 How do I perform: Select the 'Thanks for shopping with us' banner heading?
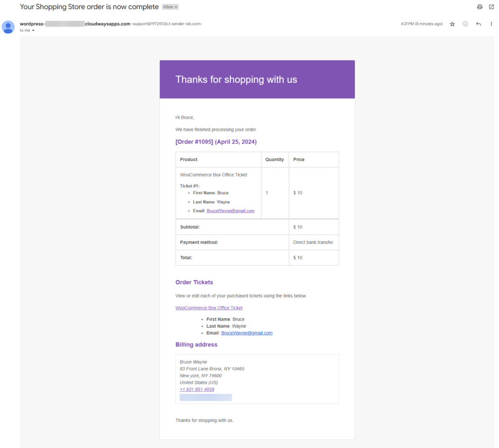(236, 79)
